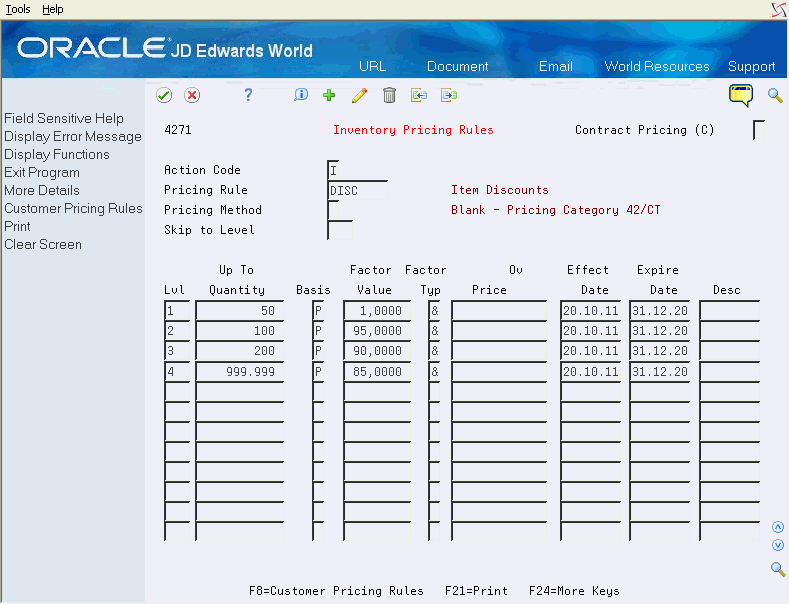
Task: Click Effect Date field in level 1 row
Action: (x=591, y=311)
